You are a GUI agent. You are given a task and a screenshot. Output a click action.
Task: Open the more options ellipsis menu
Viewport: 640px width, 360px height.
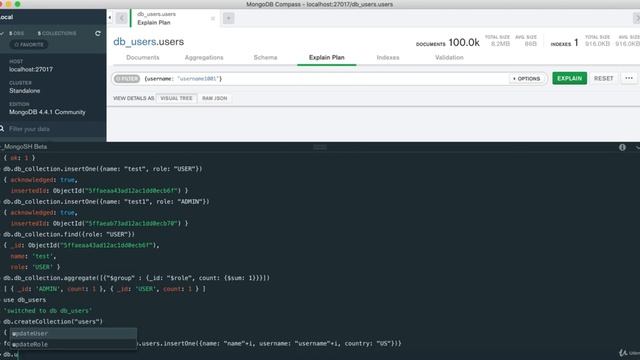click(629, 78)
